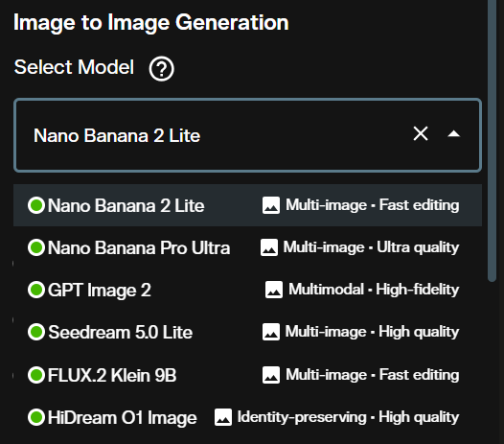Click the Select Model label
504x444 pixels.
[x=74, y=67]
